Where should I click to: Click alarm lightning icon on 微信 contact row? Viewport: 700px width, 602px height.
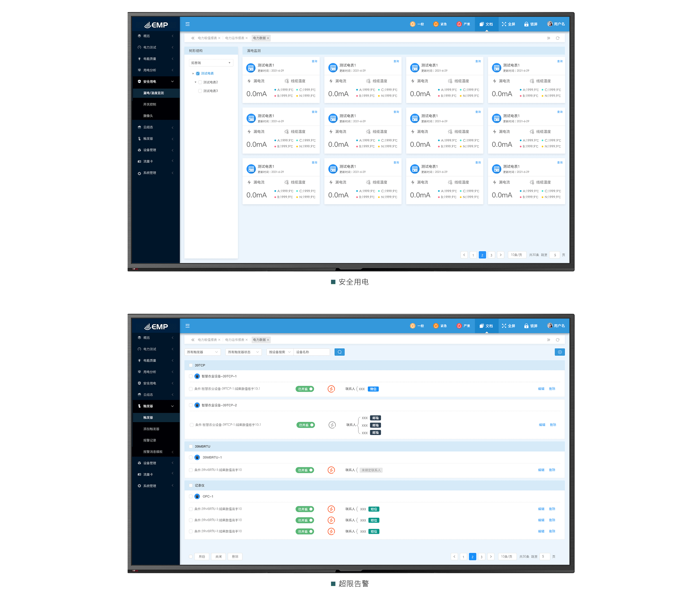pyautogui.click(x=331, y=389)
